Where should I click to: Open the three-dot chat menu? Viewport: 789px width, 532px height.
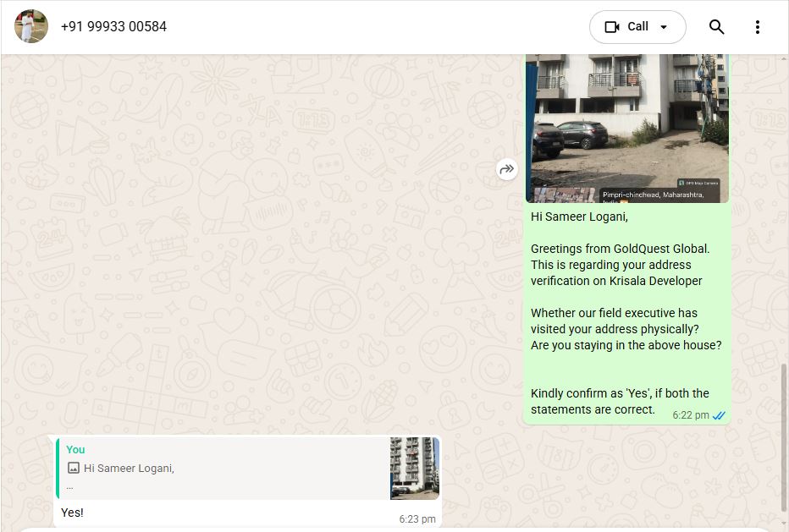click(758, 27)
